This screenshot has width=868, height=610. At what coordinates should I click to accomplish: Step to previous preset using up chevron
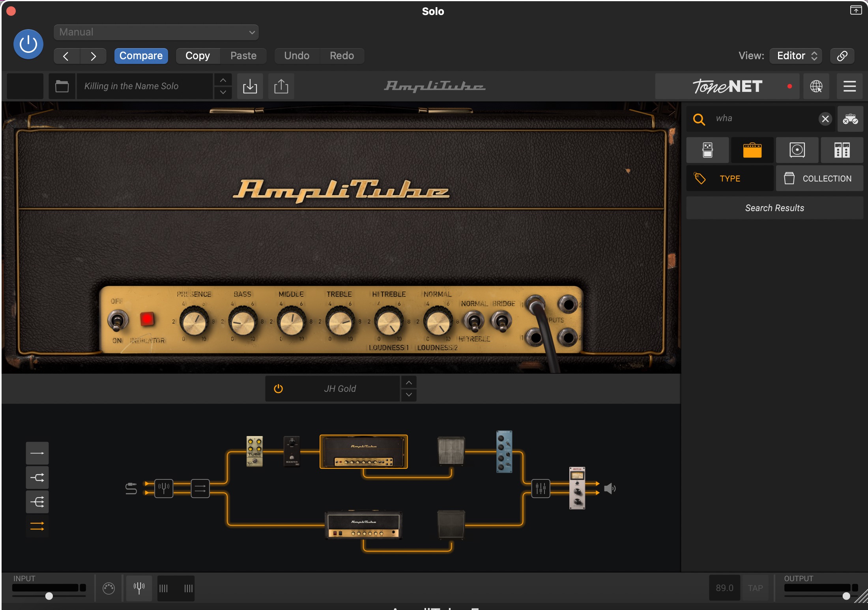pos(223,80)
